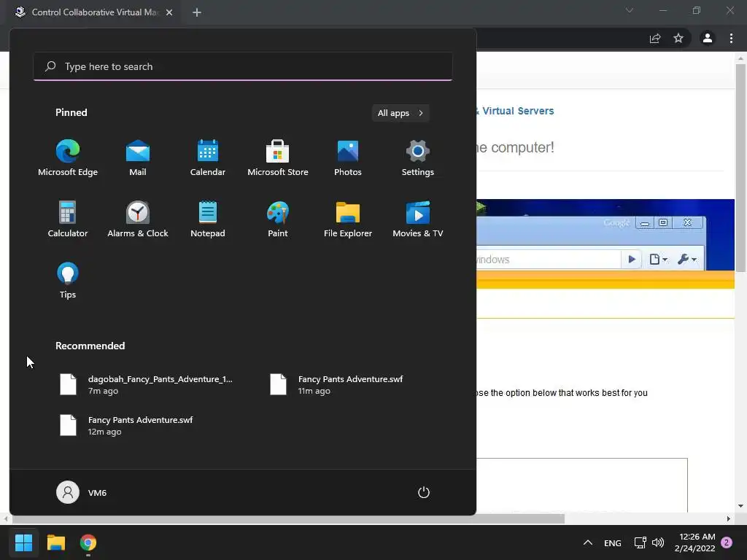Click the go arrow in the banner browser image

click(x=632, y=260)
